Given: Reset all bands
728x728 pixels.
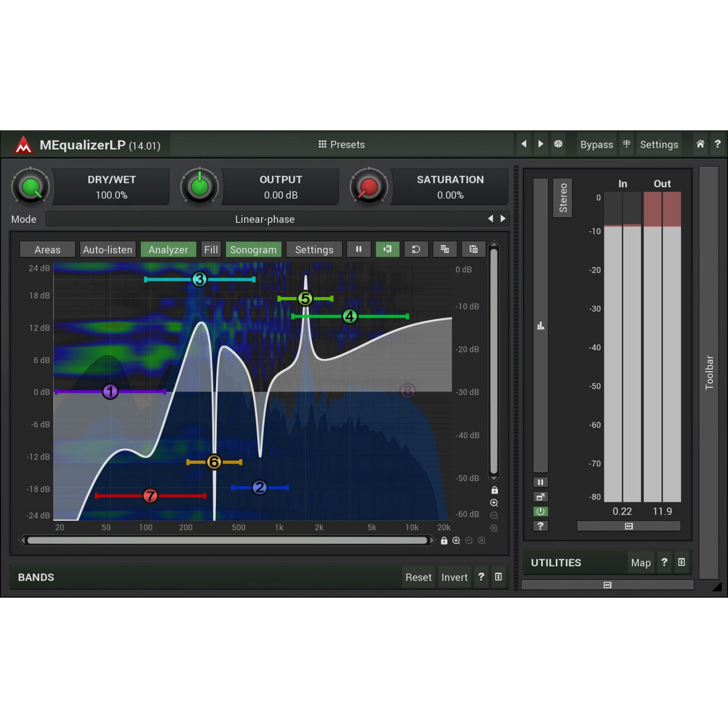Looking at the screenshot, I should [418, 577].
